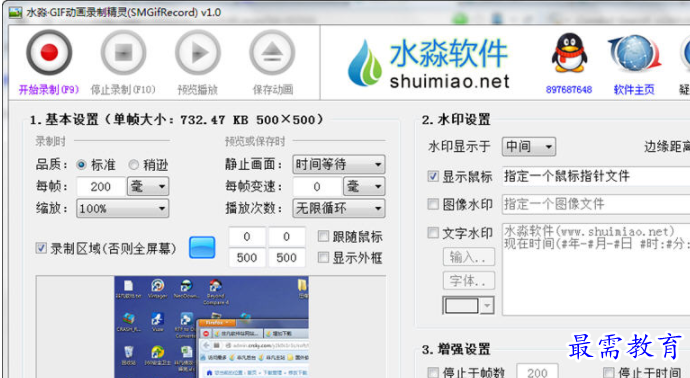Open the 软件主页 link

point(634,90)
